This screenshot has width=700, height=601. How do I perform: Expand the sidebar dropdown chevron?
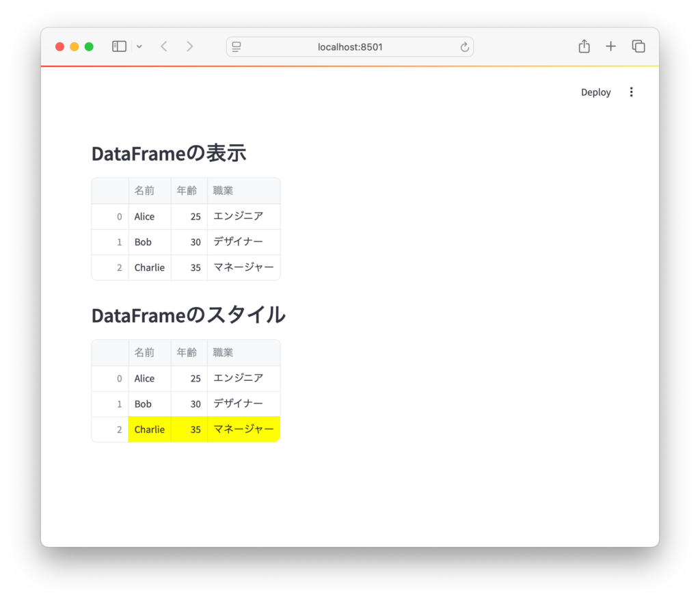(139, 46)
